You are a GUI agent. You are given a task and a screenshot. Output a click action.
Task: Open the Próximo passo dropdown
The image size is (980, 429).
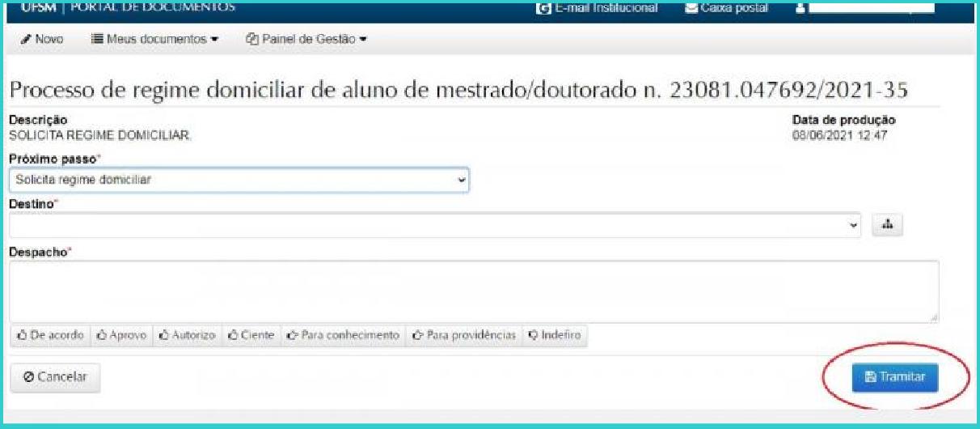pyautogui.click(x=239, y=180)
